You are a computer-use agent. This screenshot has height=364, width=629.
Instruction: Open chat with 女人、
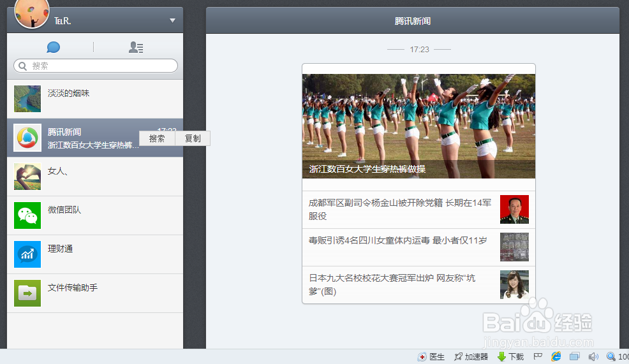point(95,177)
